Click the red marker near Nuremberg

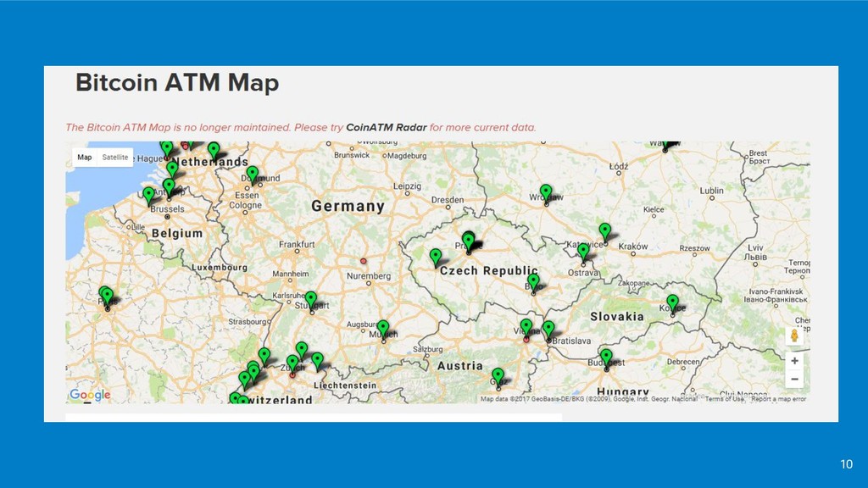point(363,261)
